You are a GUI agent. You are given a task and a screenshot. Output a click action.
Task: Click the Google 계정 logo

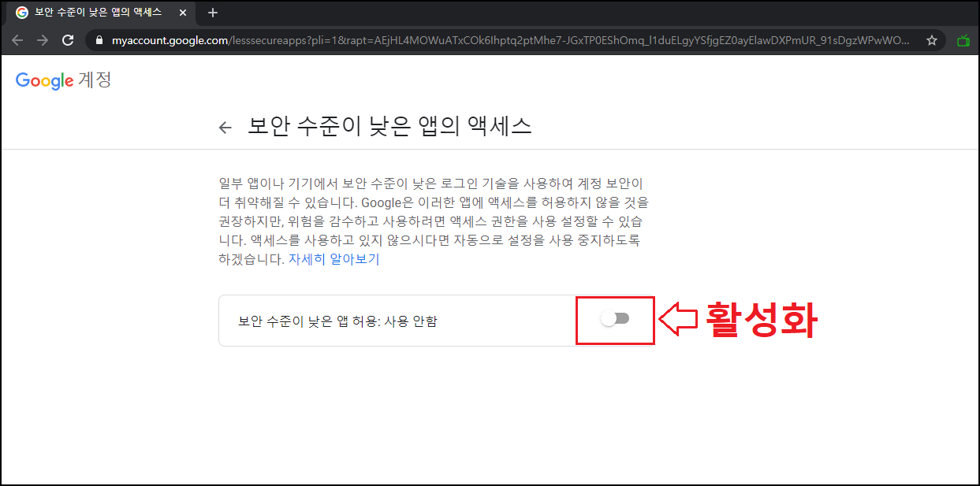pyautogui.click(x=63, y=80)
